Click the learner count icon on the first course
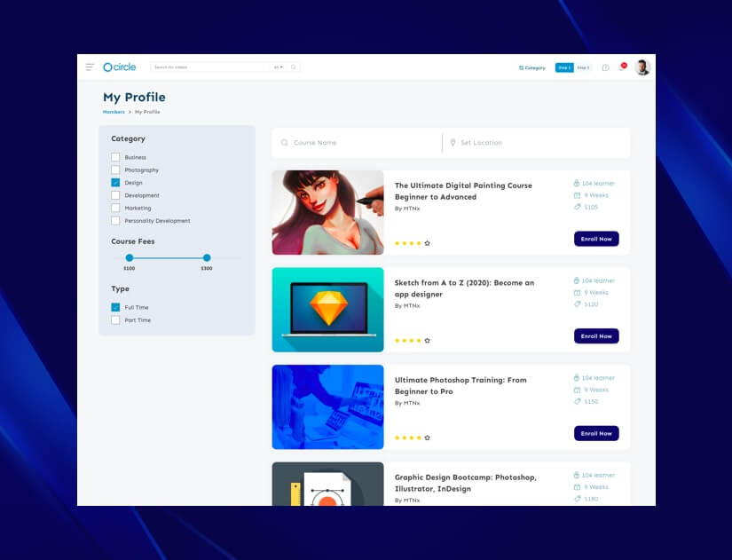This screenshot has height=560, width=732. (576, 183)
